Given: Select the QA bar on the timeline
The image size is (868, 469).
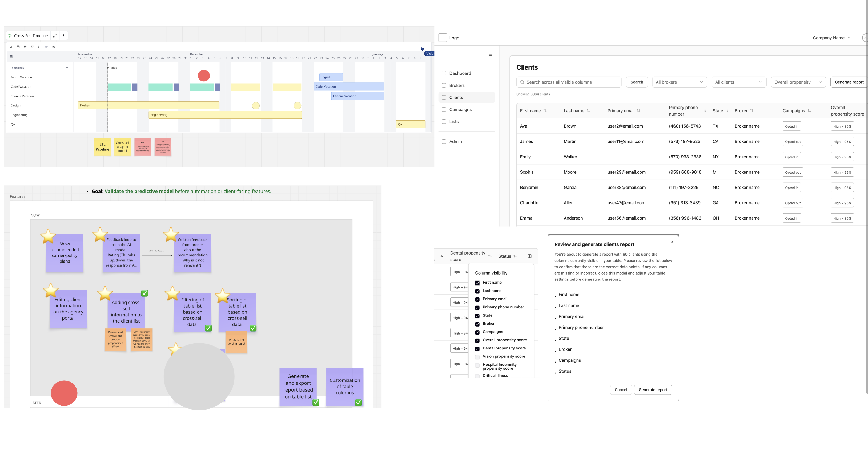Looking at the screenshot, I should point(411,124).
